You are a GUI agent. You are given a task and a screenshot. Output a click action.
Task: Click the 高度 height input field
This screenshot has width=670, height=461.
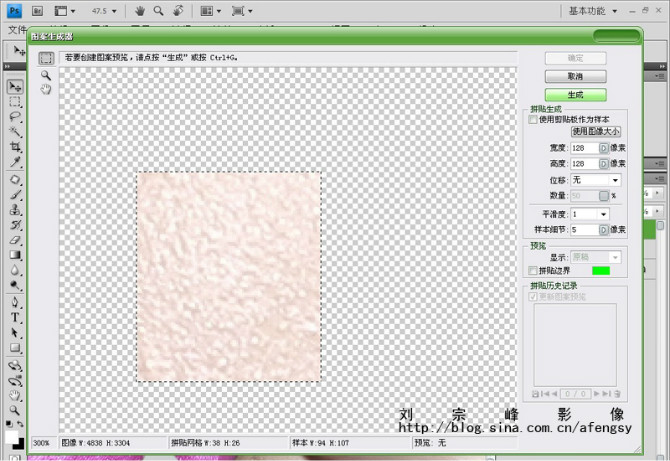pos(585,164)
